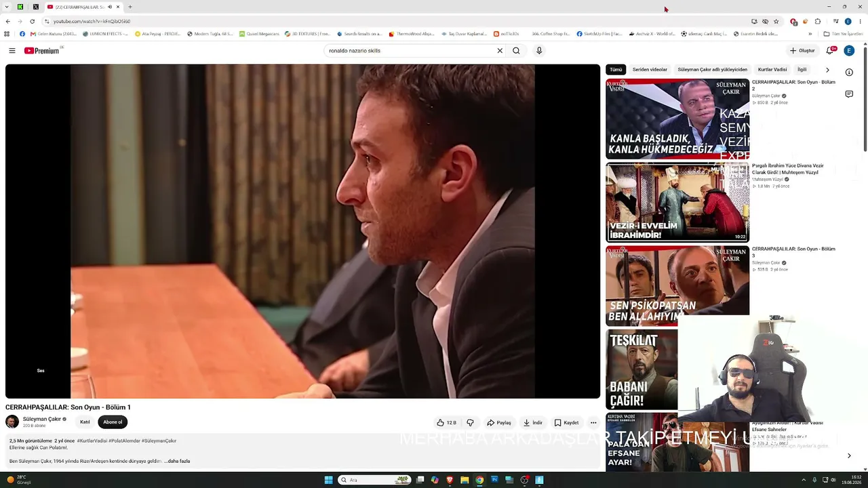The image size is (868, 488).
Task: Save video with 'Kaydet' button
Action: tap(566, 422)
